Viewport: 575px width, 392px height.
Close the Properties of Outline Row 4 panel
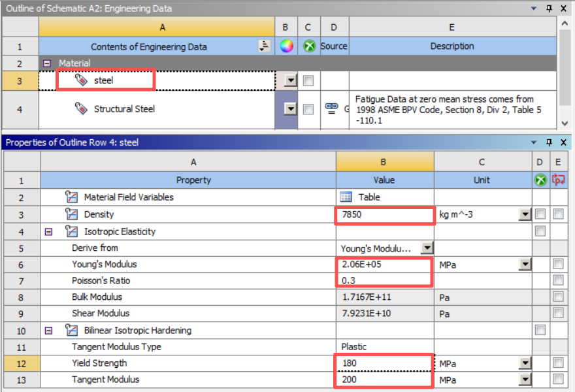point(564,142)
